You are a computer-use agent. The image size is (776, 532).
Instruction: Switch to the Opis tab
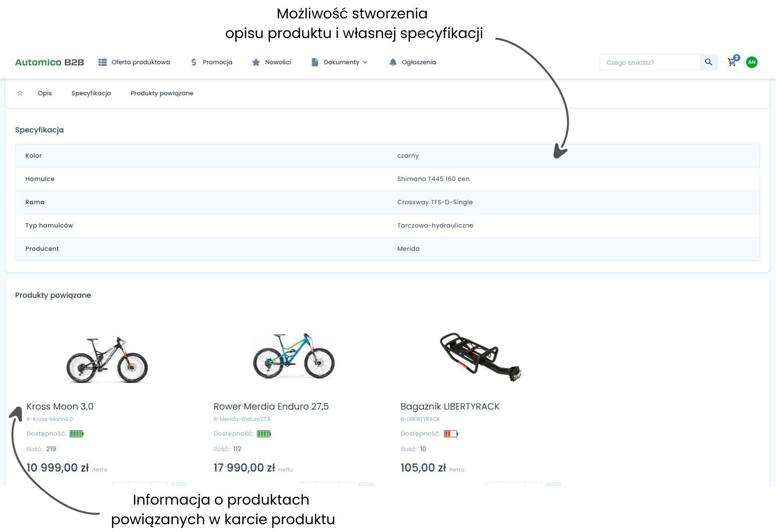point(45,93)
